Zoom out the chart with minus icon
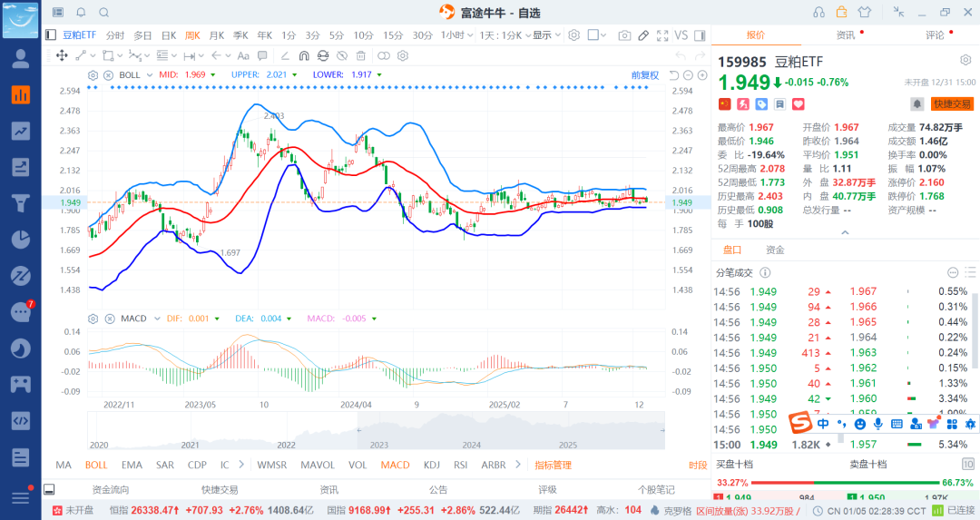 click(688, 75)
